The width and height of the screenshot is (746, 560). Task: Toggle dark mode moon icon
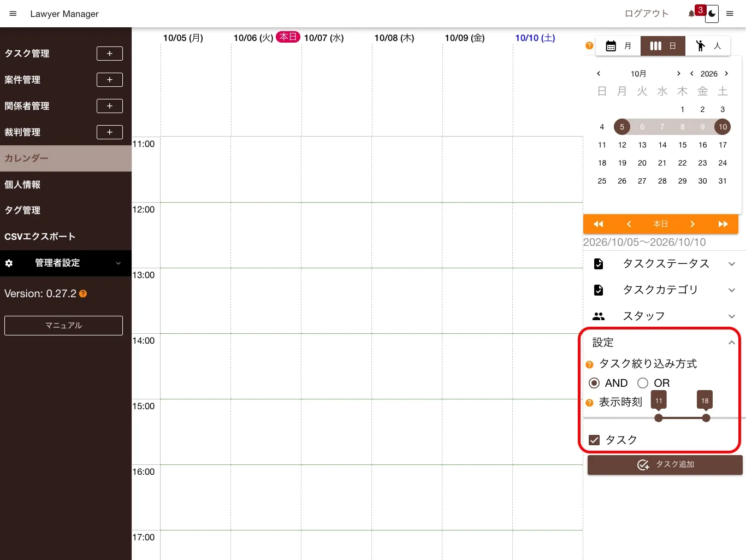[x=712, y=14]
